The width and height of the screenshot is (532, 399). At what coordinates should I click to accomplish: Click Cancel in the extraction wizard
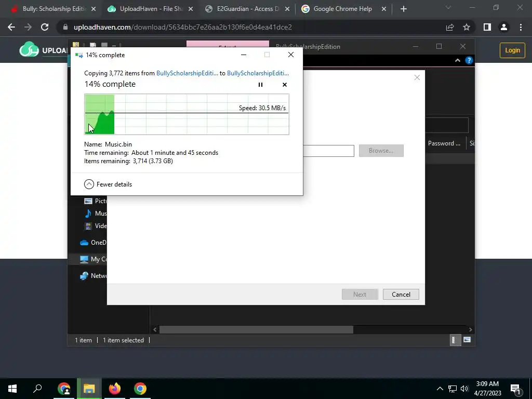coord(401,294)
